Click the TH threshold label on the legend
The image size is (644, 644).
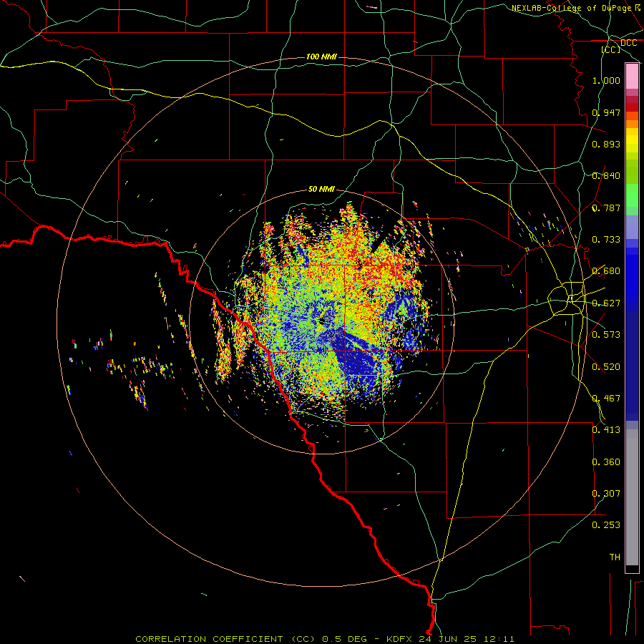(x=615, y=557)
